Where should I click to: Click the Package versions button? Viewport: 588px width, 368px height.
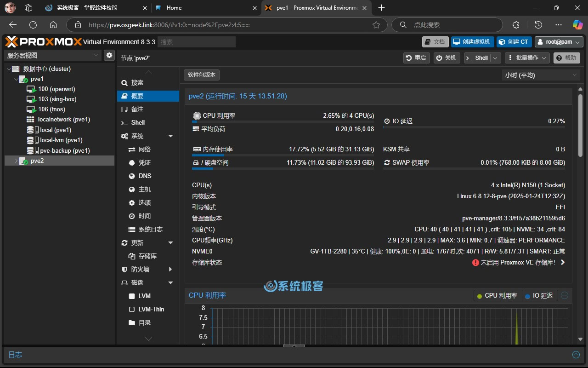pyautogui.click(x=202, y=75)
